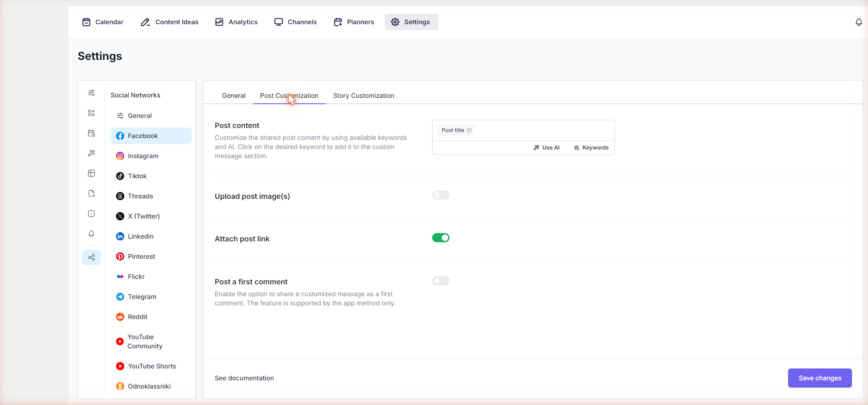The width and height of the screenshot is (868, 405).
Task: Open the file export icon in settings rail
Action: 91,193
